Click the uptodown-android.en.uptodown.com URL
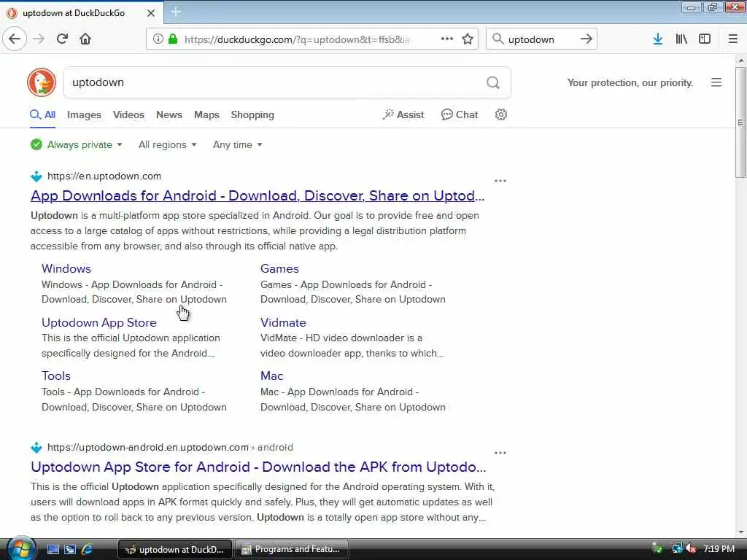This screenshot has width=747, height=560. [147, 448]
